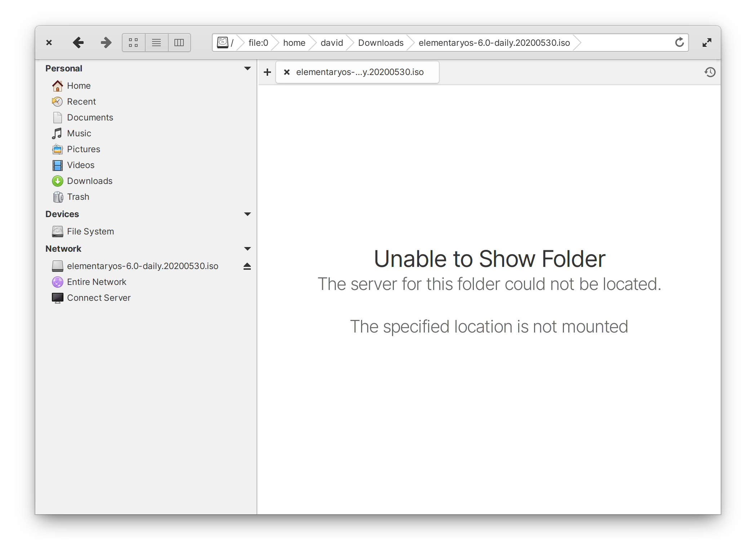
Task: Collapse the Devices sidebar section
Action: click(247, 214)
